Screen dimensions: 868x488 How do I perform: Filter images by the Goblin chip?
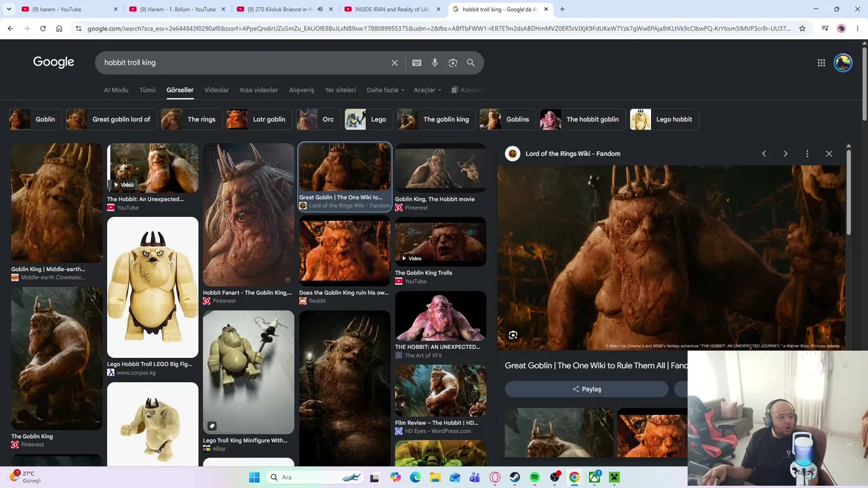pyautogui.click(x=35, y=119)
